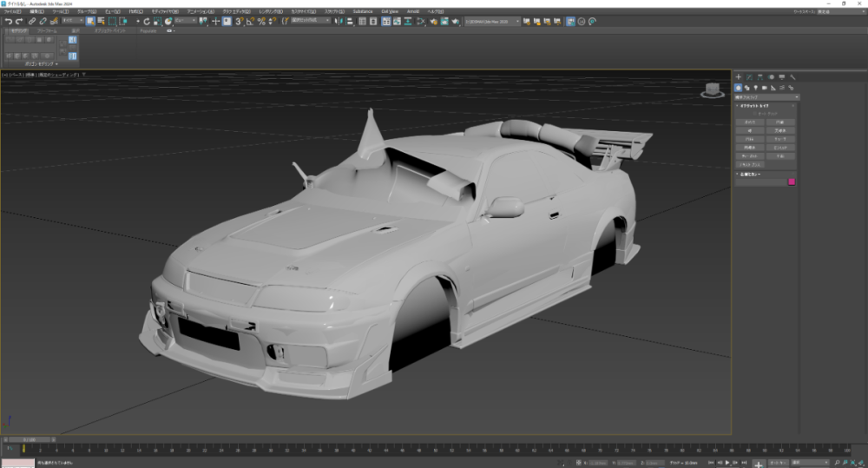Image resolution: width=868 pixels, height=468 pixels.
Task: Click the magenta object color swatch
Action: pyautogui.click(x=791, y=181)
